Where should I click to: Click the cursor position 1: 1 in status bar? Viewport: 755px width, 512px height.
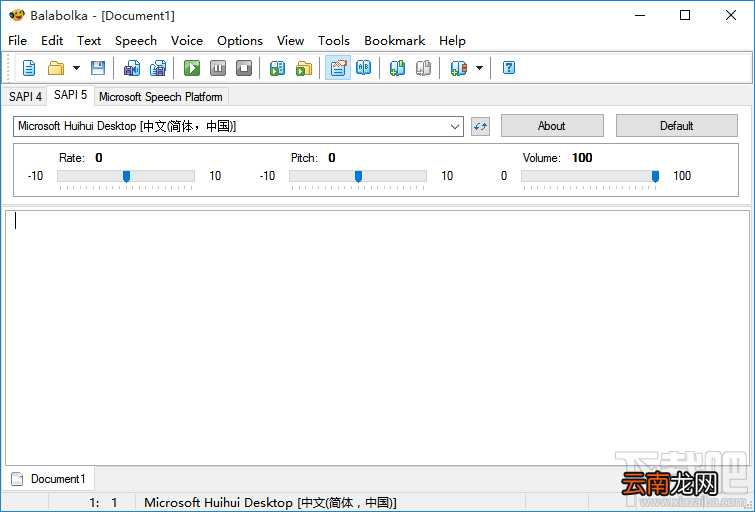[x=103, y=503]
